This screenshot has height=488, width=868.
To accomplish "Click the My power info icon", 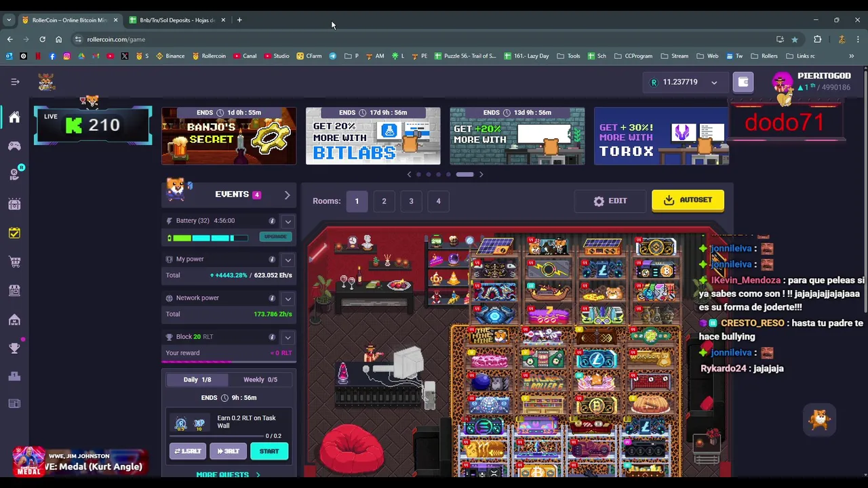I will [272, 260].
